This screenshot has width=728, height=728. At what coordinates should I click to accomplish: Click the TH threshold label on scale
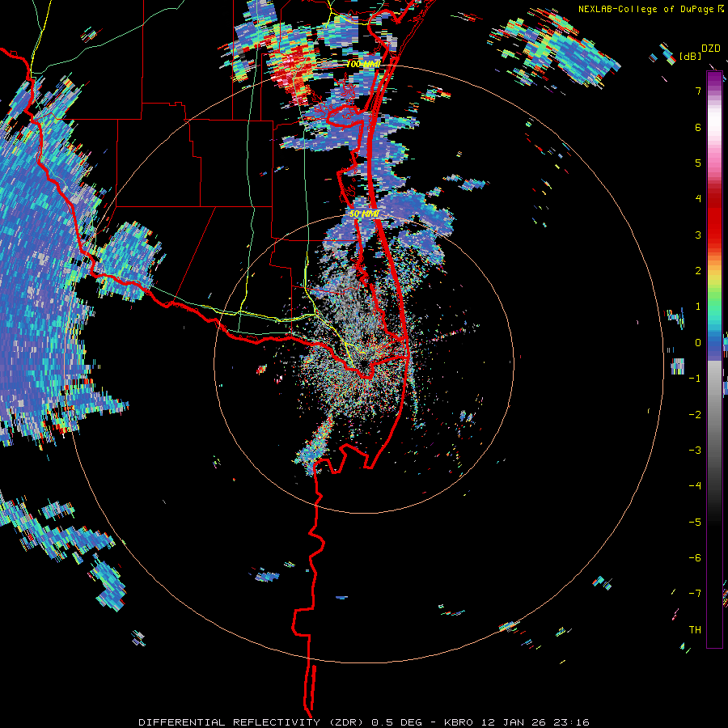click(695, 630)
